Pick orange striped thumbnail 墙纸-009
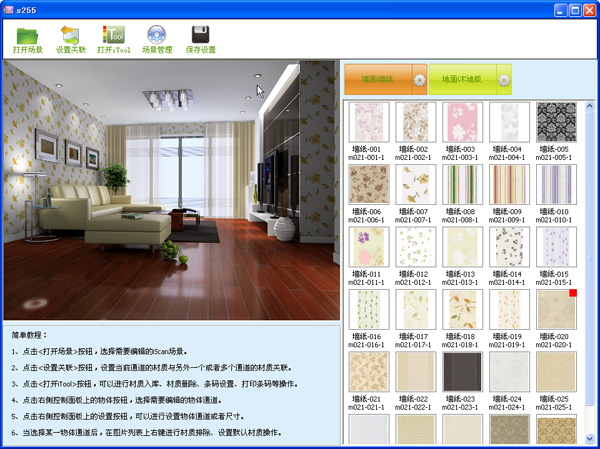 tap(509, 184)
